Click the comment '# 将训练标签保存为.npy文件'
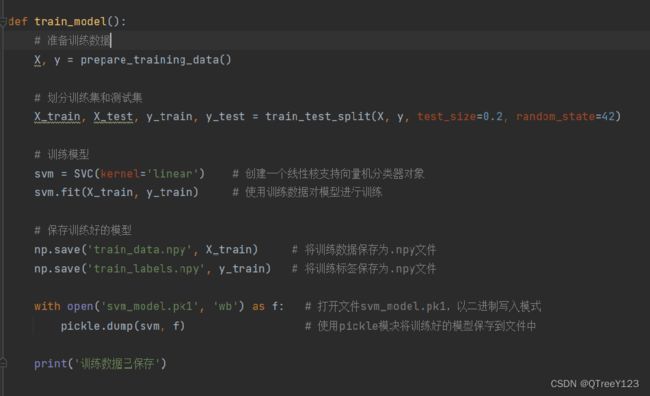 tap(364, 269)
